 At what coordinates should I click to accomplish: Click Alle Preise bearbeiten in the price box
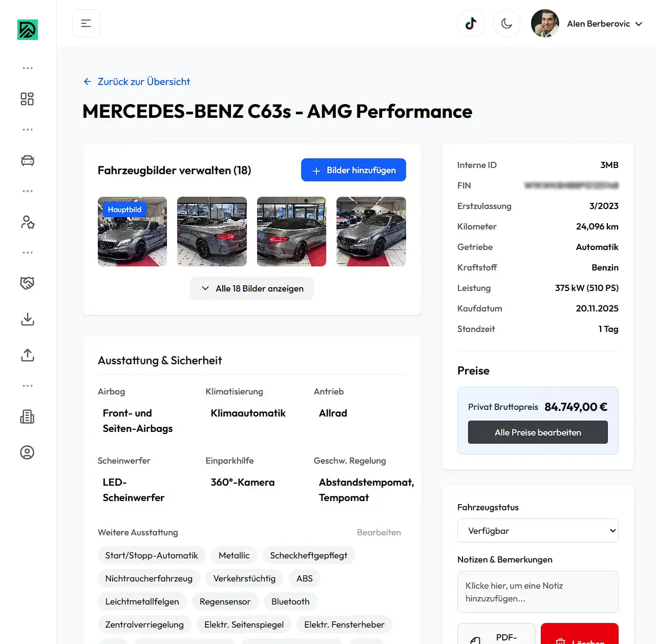[x=537, y=432]
